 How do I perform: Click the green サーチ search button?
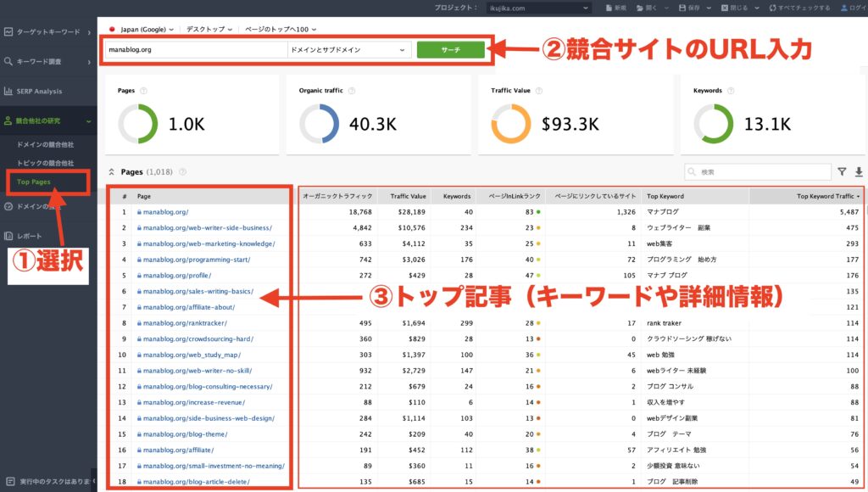[x=451, y=50]
